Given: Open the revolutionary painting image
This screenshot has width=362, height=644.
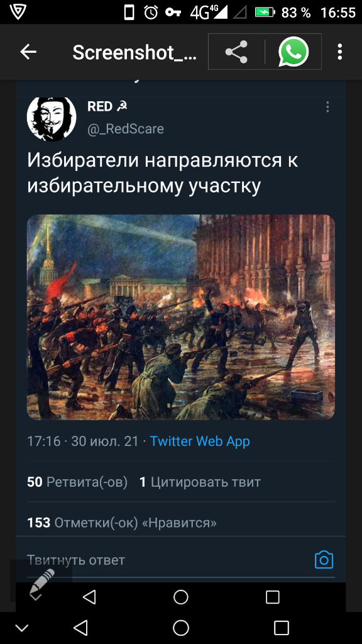Looking at the screenshot, I should pyautogui.click(x=180, y=317).
